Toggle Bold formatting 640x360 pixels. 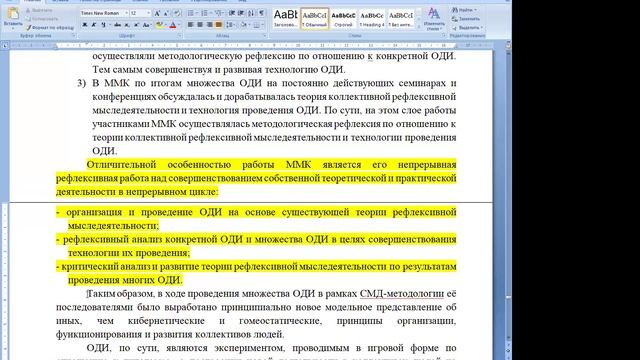(x=85, y=25)
